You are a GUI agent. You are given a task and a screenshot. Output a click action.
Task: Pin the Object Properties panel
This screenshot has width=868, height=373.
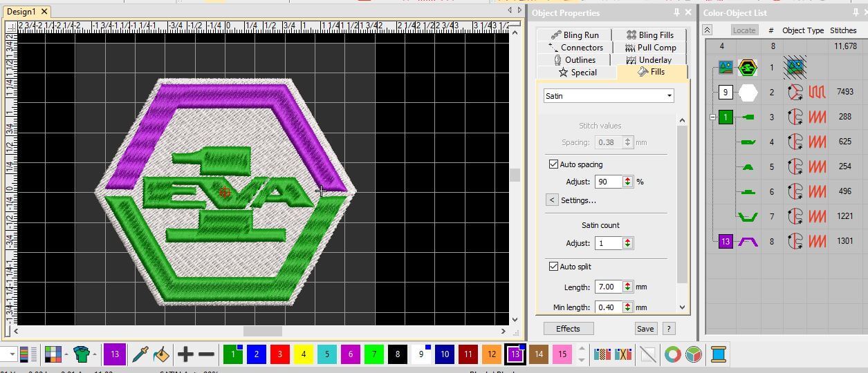[x=676, y=12]
